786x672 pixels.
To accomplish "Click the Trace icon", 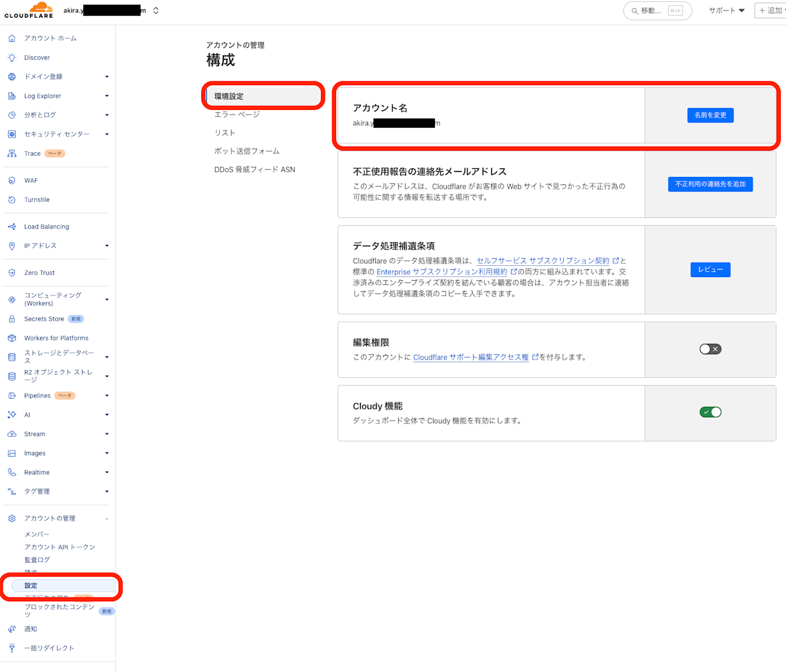I will pyautogui.click(x=12, y=153).
